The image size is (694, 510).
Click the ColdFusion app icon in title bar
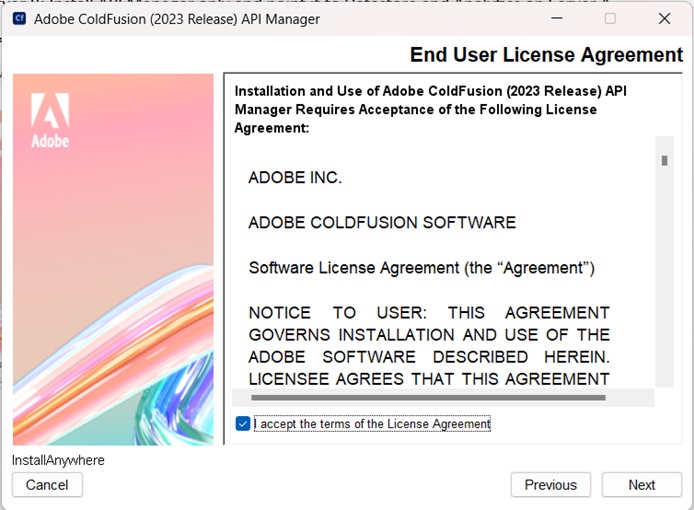19,18
